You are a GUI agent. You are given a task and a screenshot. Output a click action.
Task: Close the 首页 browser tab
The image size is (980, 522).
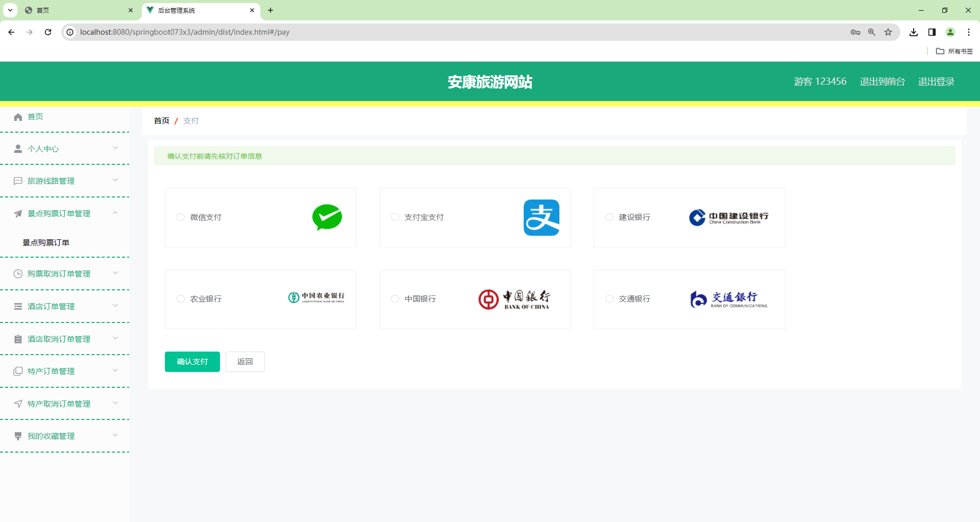[x=131, y=10]
